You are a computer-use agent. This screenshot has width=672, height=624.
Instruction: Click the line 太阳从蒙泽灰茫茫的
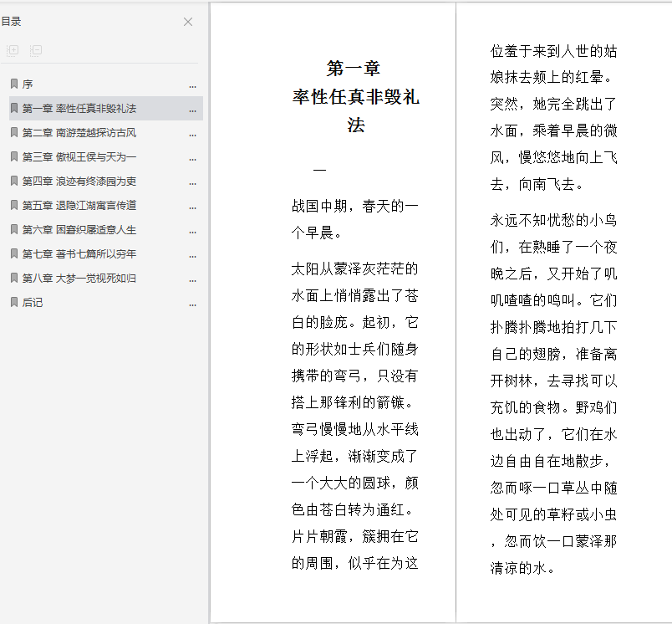pyautogui.click(x=355, y=269)
